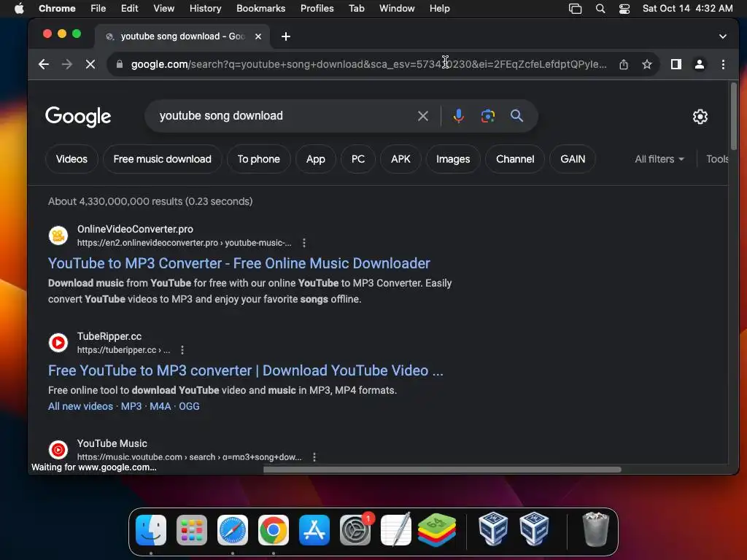Open the All new videos sitelink

(x=80, y=406)
